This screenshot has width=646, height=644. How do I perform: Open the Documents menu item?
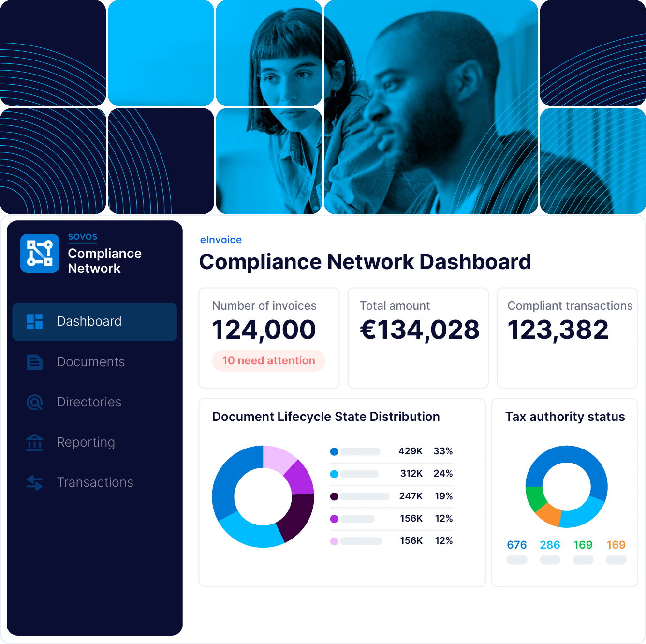coord(90,362)
